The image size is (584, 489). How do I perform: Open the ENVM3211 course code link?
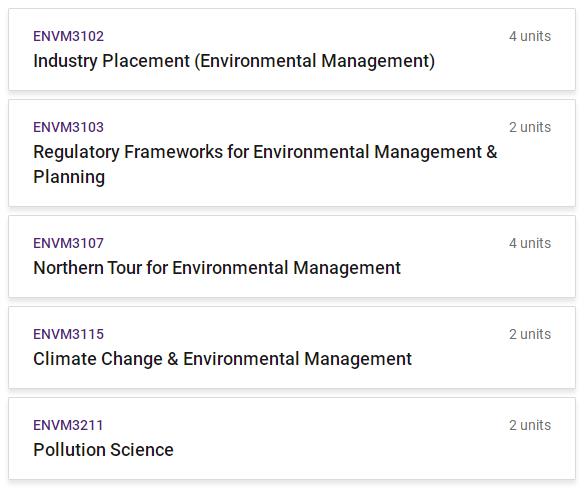pyautogui.click(x=68, y=425)
